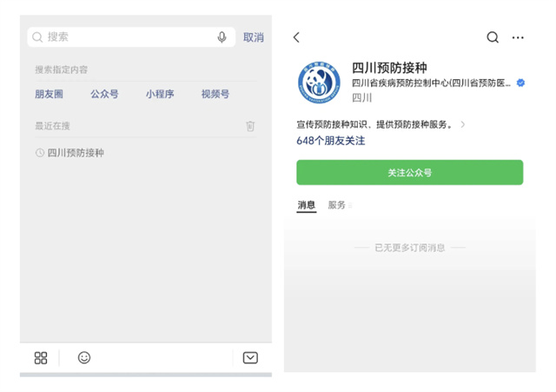Viewport: 556px width, 392px height.
Task: Click the 搜索 search input field
Action: pos(131,37)
